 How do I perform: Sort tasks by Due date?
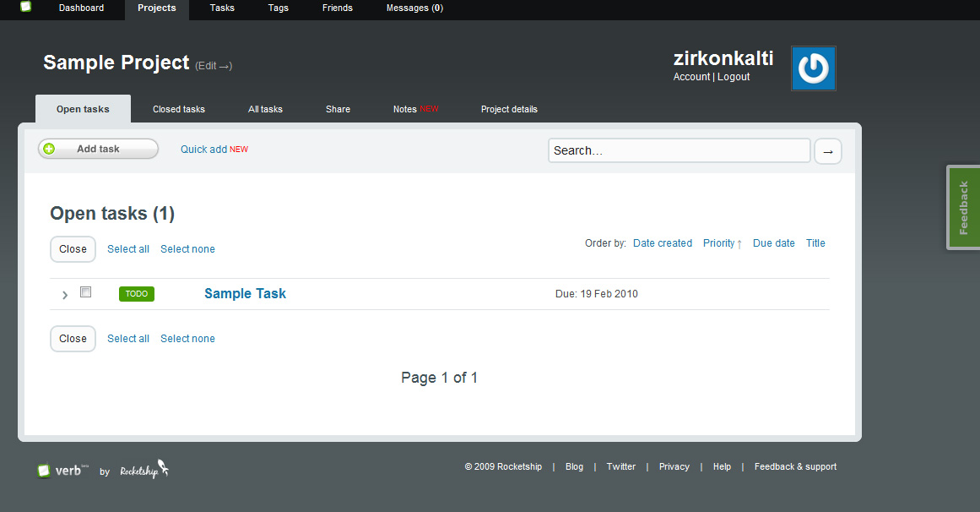pyautogui.click(x=773, y=243)
